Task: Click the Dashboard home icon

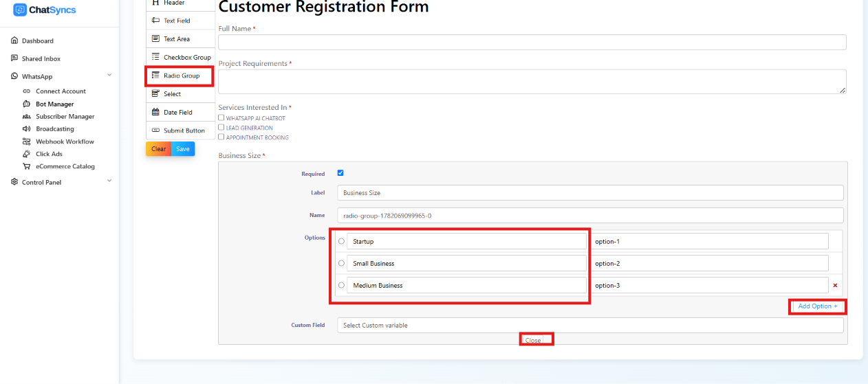Action: click(14, 41)
